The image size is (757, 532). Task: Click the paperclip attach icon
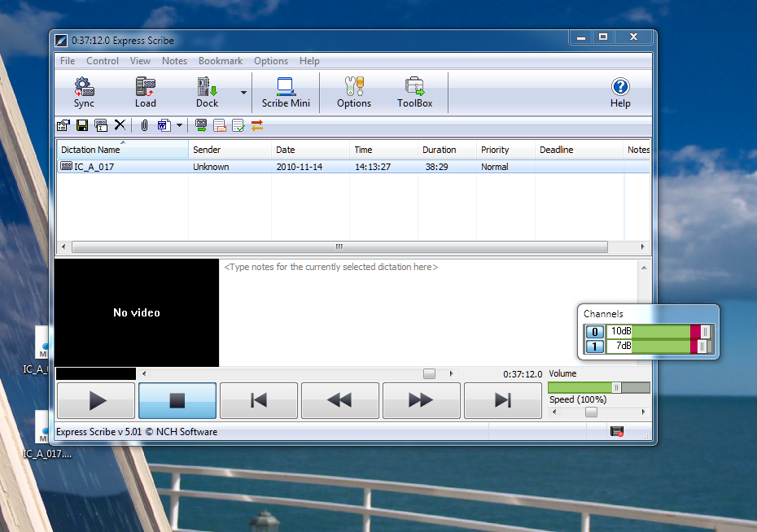(x=144, y=126)
